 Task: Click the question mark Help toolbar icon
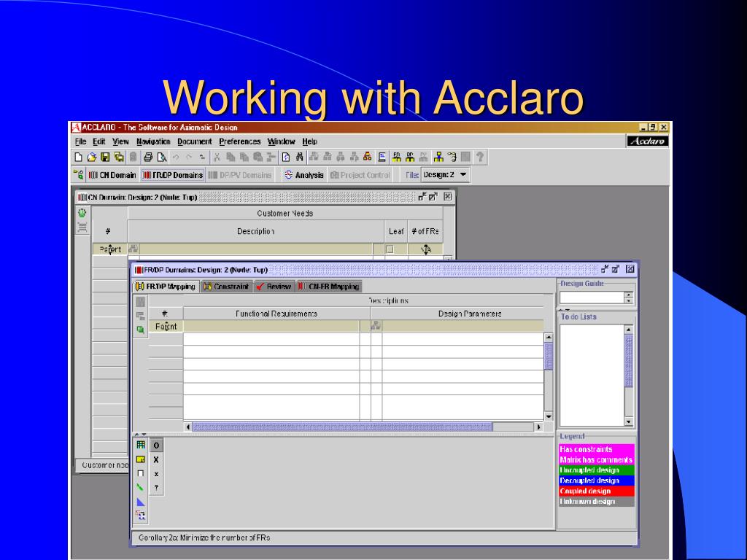480,157
